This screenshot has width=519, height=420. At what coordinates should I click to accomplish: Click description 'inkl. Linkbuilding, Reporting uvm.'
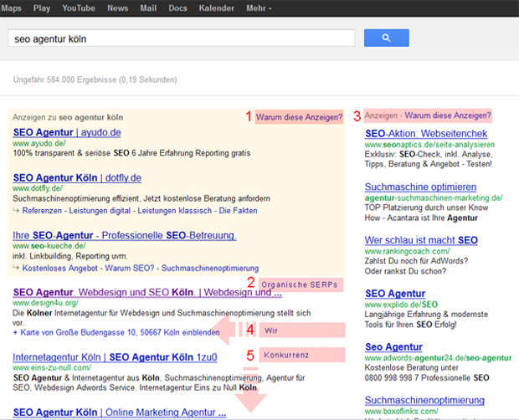tap(69, 256)
